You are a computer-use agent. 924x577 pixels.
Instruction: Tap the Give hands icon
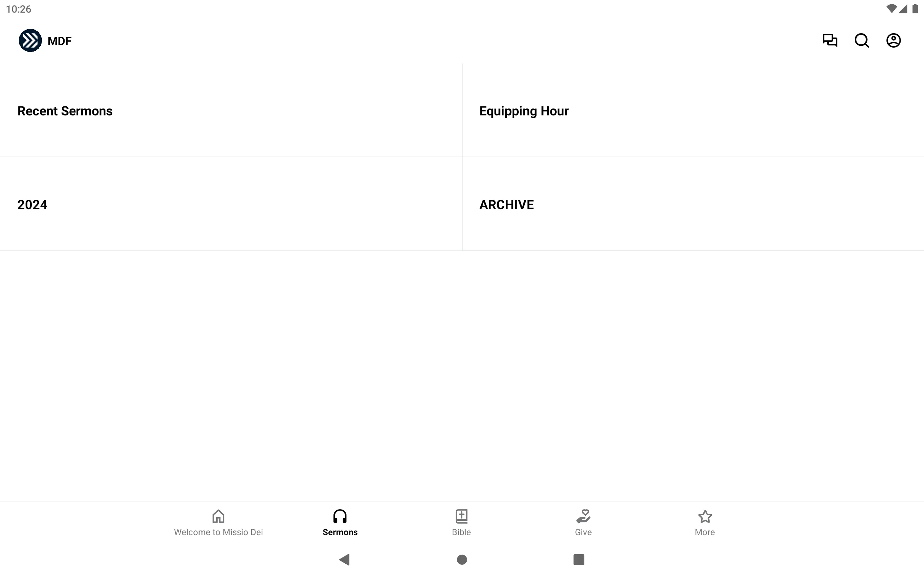(x=583, y=516)
